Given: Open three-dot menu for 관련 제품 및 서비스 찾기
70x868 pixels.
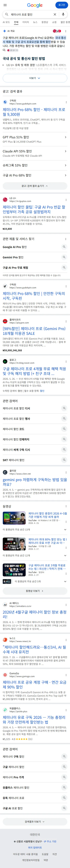Looking at the screenshot, I should point(66,239).
